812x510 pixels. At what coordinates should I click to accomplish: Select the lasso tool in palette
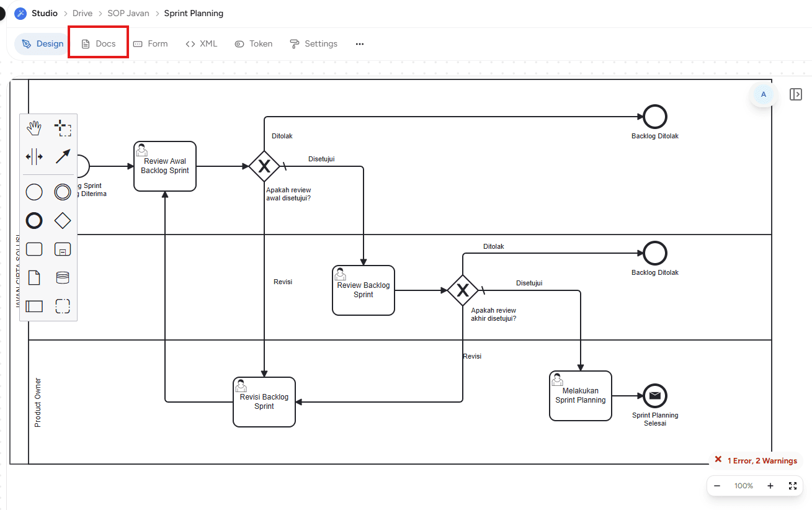click(63, 128)
